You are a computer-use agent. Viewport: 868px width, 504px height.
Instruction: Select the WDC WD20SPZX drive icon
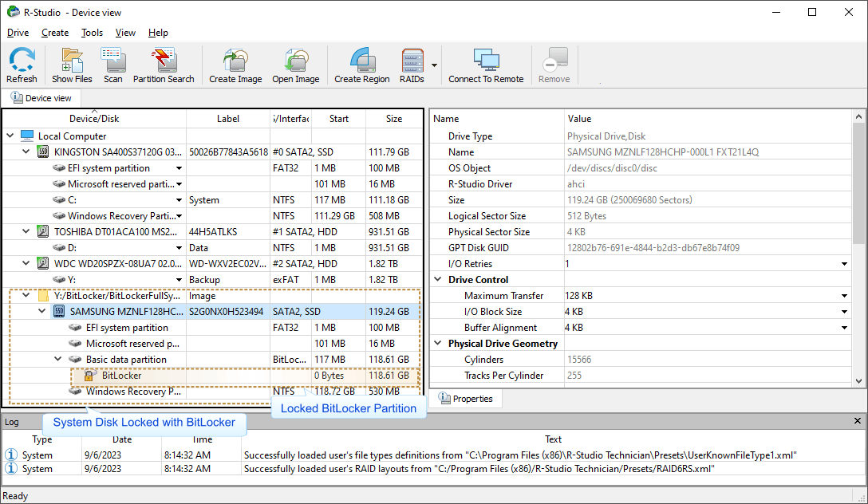[42, 263]
